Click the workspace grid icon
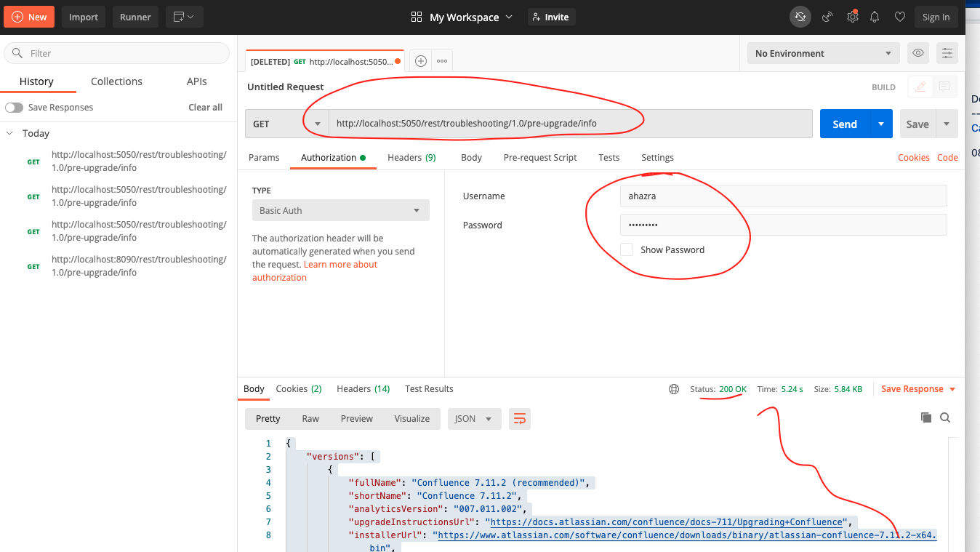 [x=417, y=17]
